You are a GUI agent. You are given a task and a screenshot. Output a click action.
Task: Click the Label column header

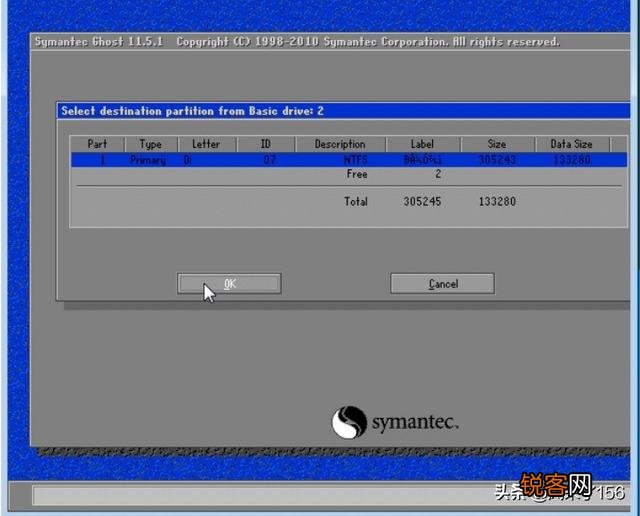[422, 144]
